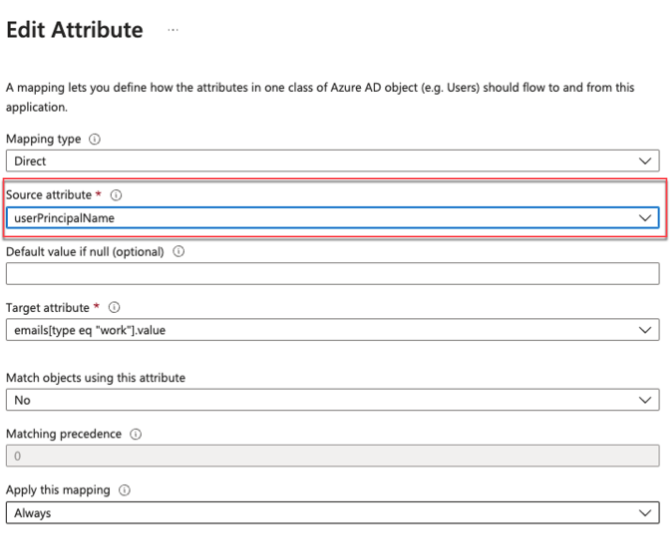This screenshot has height=558, width=670.
Task: Click the Edit Attribute page title
Action: 75,30
